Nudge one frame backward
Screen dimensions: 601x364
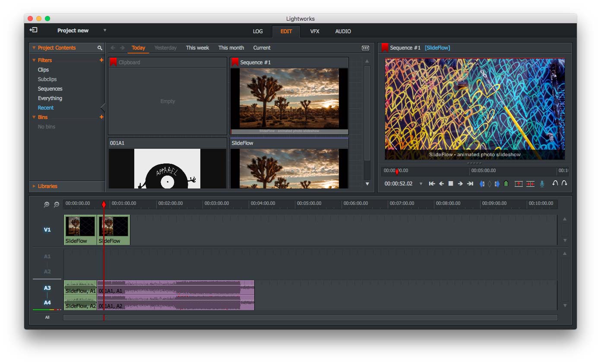pos(441,184)
